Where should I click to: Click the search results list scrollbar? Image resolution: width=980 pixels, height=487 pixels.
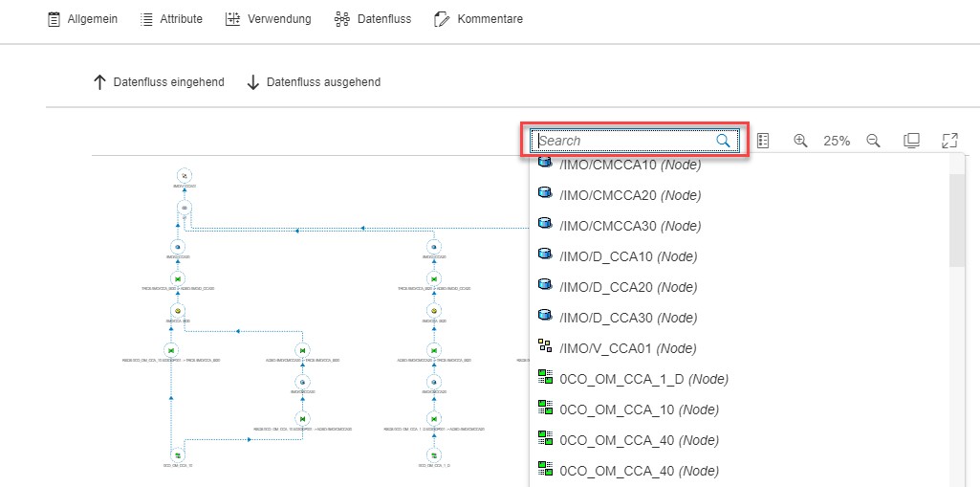point(957,222)
